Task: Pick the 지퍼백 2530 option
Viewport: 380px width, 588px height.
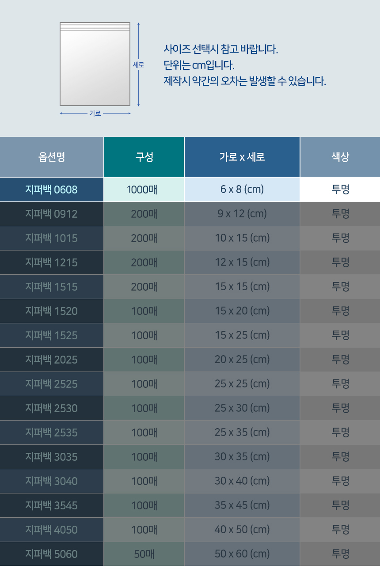Action: tap(52, 408)
